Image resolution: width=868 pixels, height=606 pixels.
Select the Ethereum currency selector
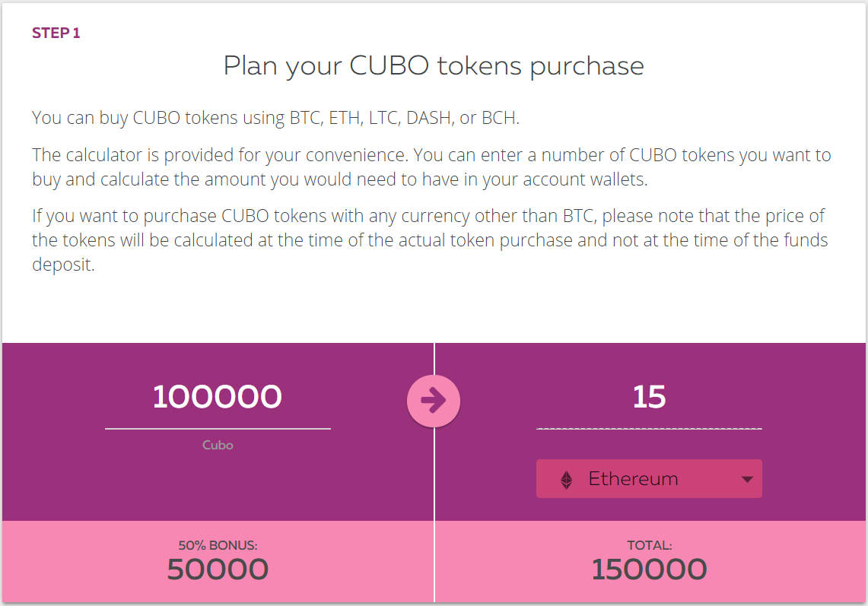point(649,479)
